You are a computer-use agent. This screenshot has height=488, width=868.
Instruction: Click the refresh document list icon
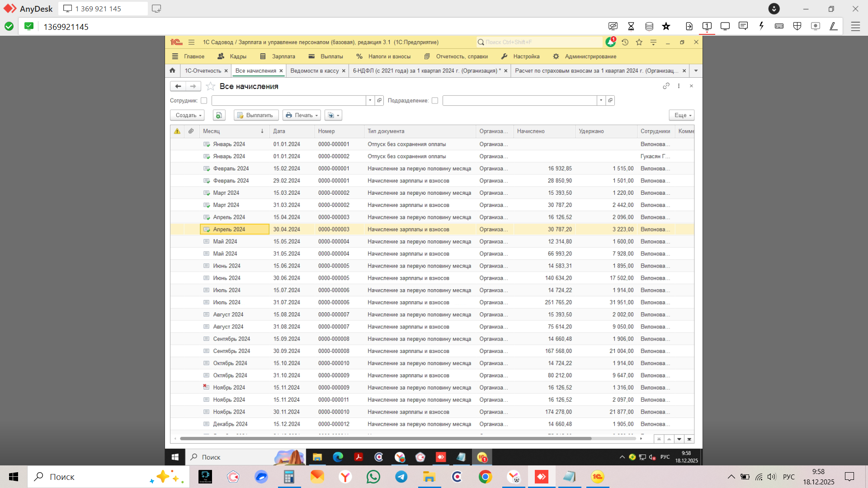219,115
